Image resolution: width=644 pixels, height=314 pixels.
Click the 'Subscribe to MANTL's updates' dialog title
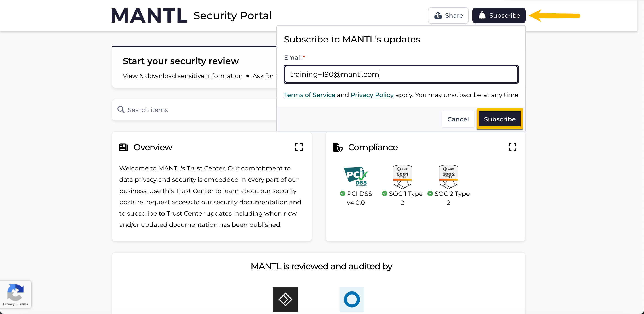point(352,40)
